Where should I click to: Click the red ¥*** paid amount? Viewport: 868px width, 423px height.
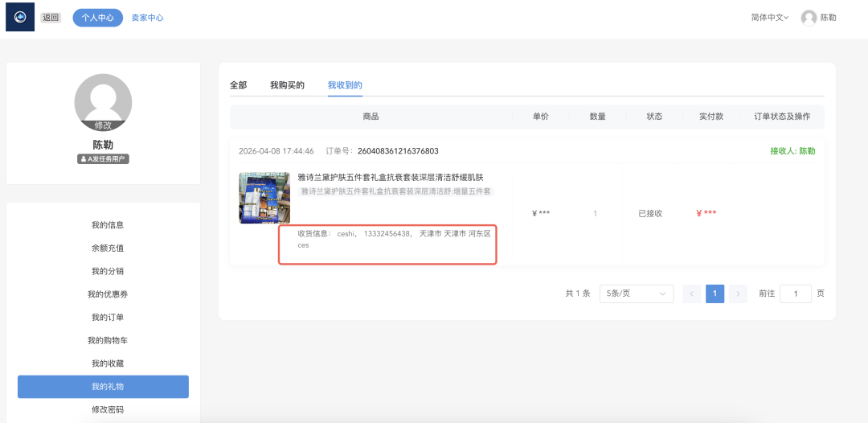(x=706, y=213)
